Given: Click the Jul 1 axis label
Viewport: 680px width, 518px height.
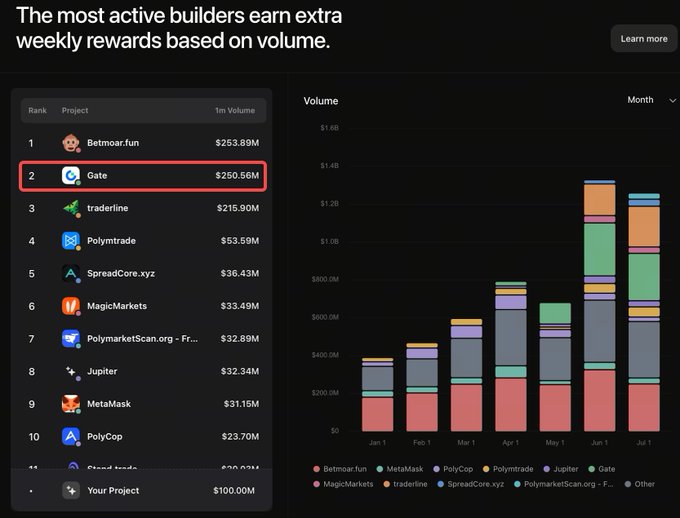Looking at the screenshot, I should click(644, 443).
